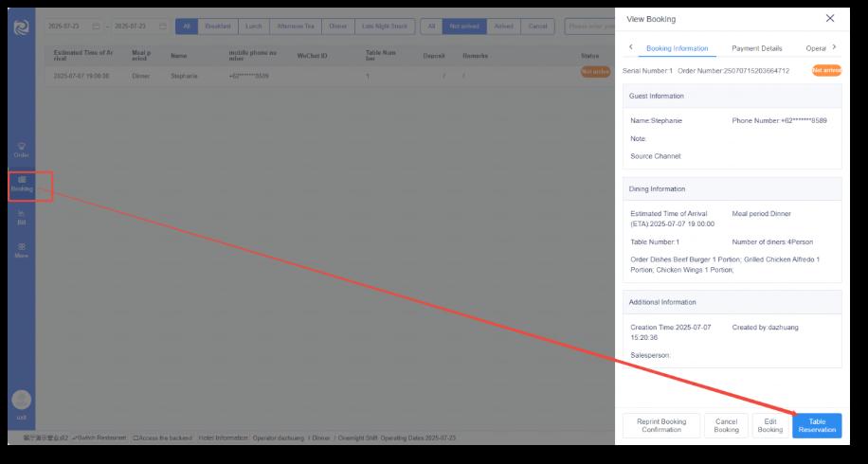Click Switch Restaurant in status bar

point(99,438)
